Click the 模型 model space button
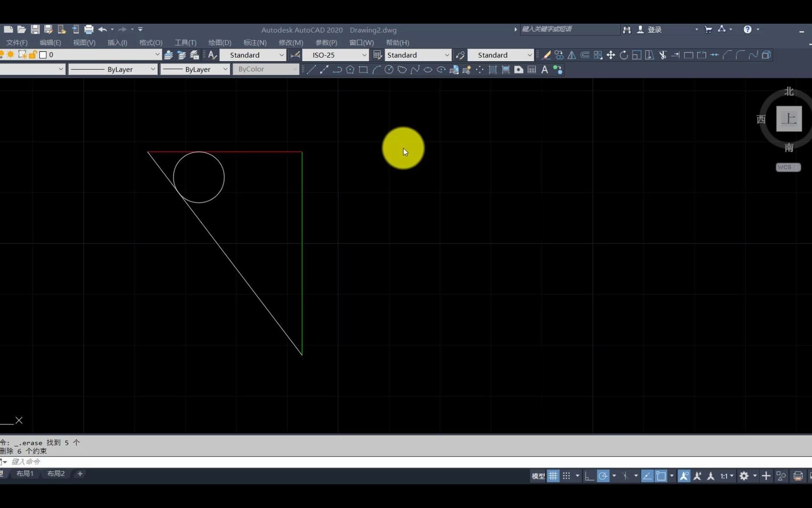The width and height of the screenshot is (812, 508). click(538, 476)
